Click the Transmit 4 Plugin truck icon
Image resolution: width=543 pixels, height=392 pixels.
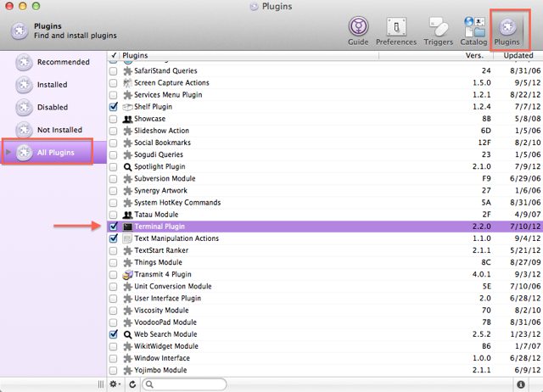point(128,275)
